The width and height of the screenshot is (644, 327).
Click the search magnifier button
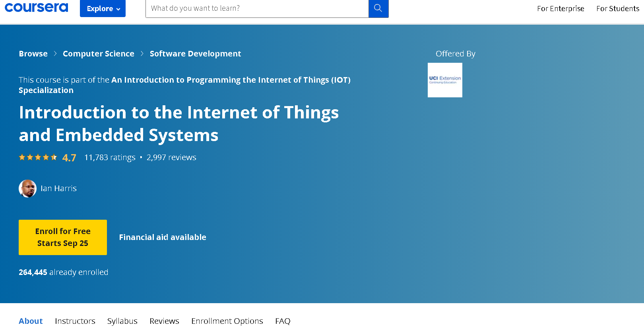click(378, 8)
